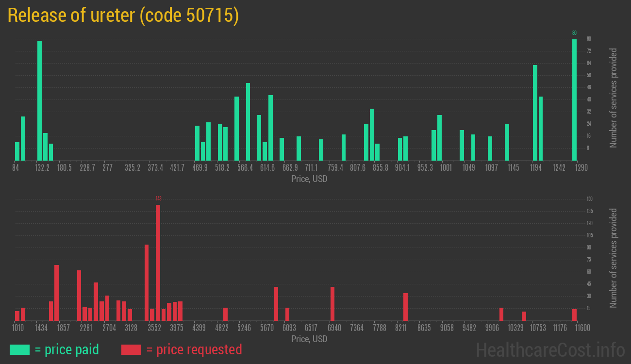Click the 'Release of ureter (code 50715)' title
Screen dimensions: 631x364
coord(123,16)
